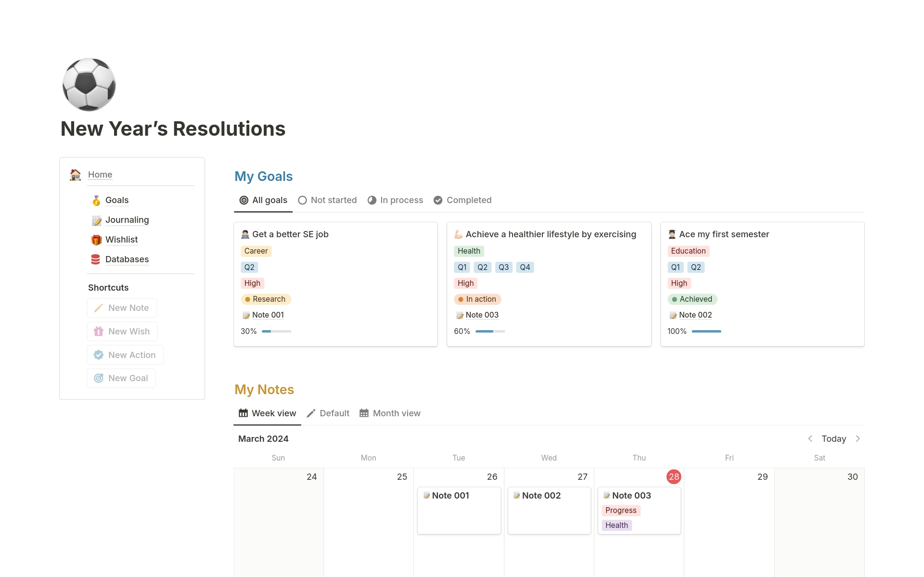
Task: Click the 30% progress bar on SE job card
Action: coord(276,331)
